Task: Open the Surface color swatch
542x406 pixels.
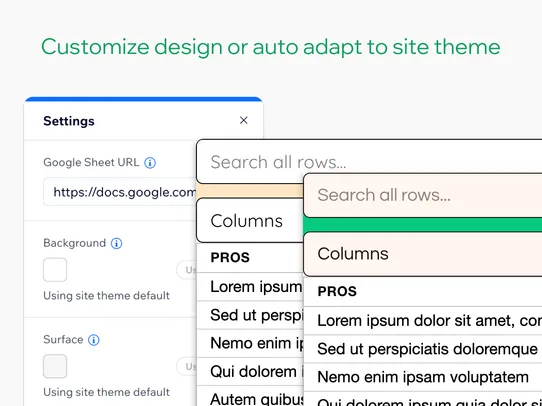Action: [55, 366]
